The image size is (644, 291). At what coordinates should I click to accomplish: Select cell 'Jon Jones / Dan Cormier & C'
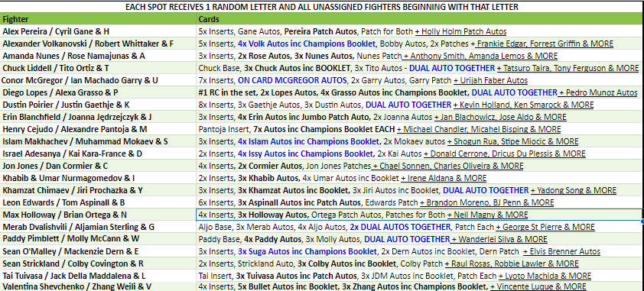click(x=99, y=166)
